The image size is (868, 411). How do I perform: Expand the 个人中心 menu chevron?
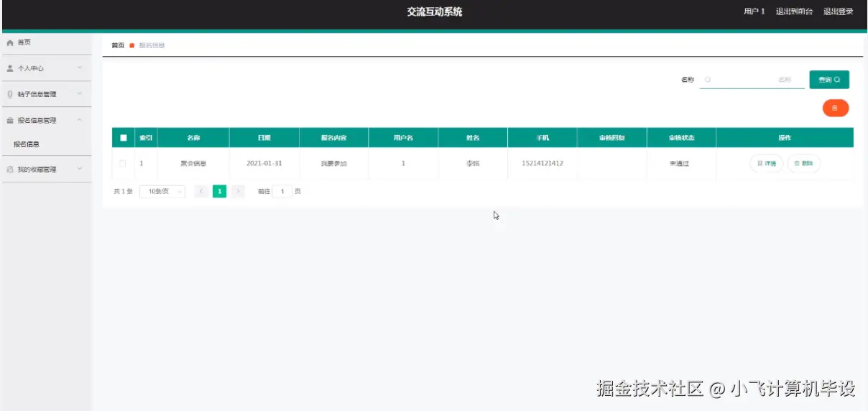pyautogui.click(x=80, y=68)
